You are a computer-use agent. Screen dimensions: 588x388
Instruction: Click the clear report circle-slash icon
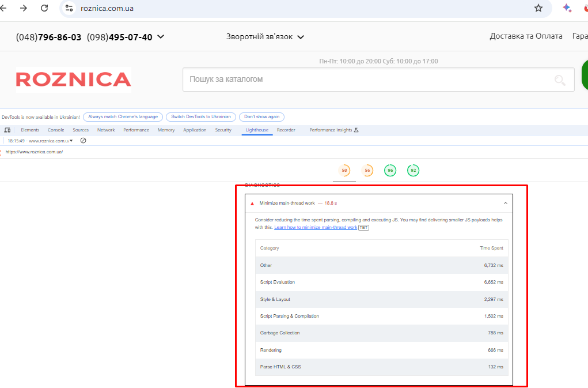[83, 140]
